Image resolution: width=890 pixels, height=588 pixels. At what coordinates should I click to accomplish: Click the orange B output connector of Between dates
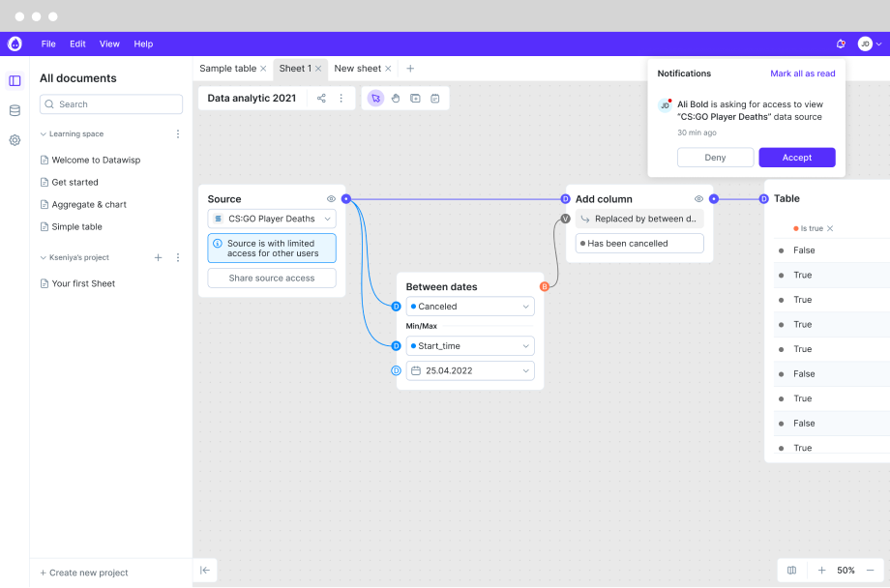coord(545,286)
